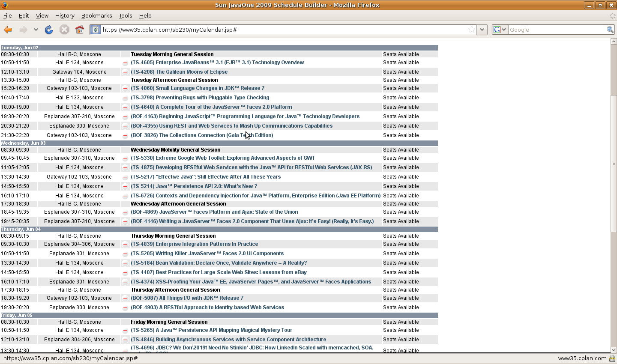Remove TS-5217 Effective Java session
The width and height of the screenshot is (617, 364).
pos(125,177)
